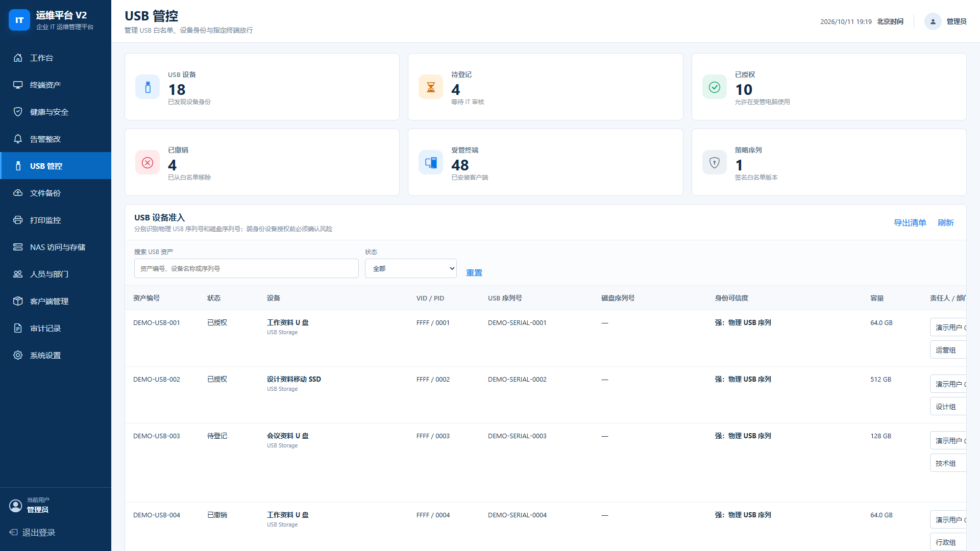Click VID / PID value FFFF / 0004
Image resolution: width=980 pixels, height=551 pixels.
433,515
